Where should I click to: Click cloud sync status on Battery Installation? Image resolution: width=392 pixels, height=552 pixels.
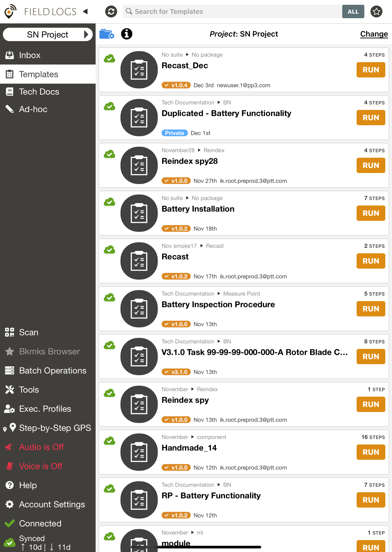point(109,202)
